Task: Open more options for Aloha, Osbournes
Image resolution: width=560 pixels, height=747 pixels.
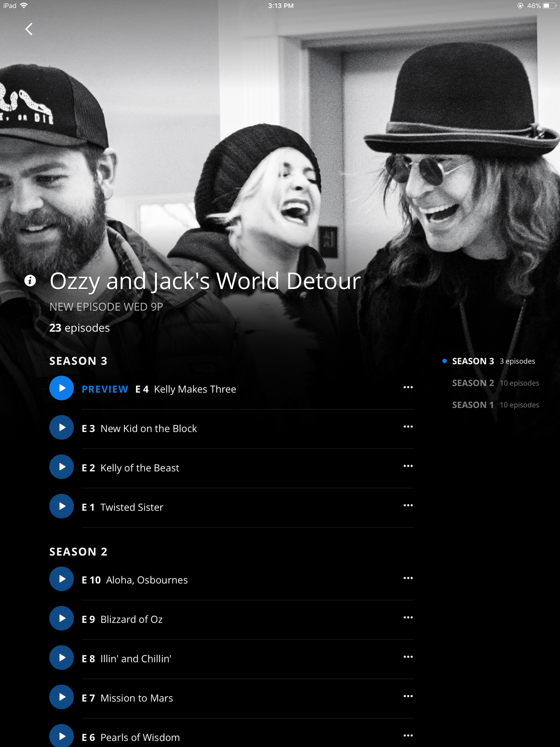Action: coord(408,578)
